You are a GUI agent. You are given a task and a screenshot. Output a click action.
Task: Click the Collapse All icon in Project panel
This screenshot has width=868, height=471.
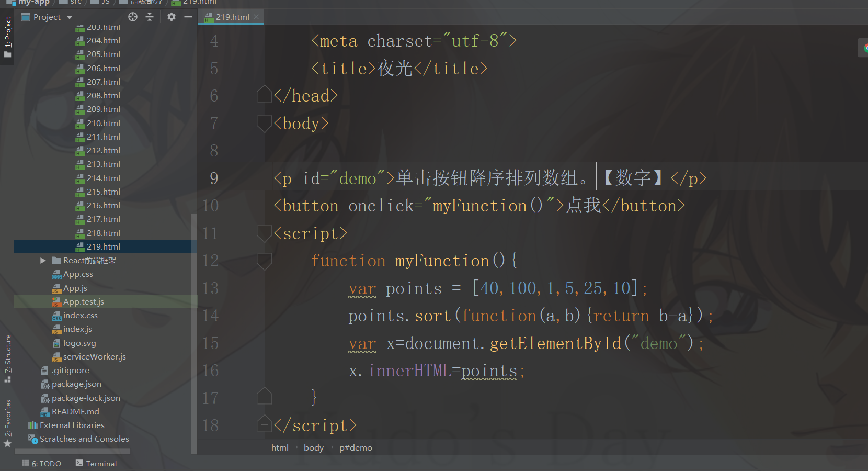(150, 17)
